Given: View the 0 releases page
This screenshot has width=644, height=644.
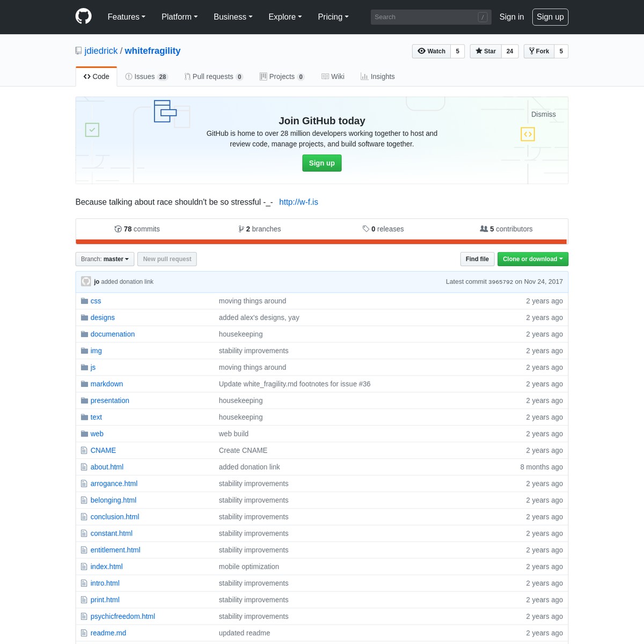Looking at the screenshot, I should pyautogui.click(x=383, y=229).
